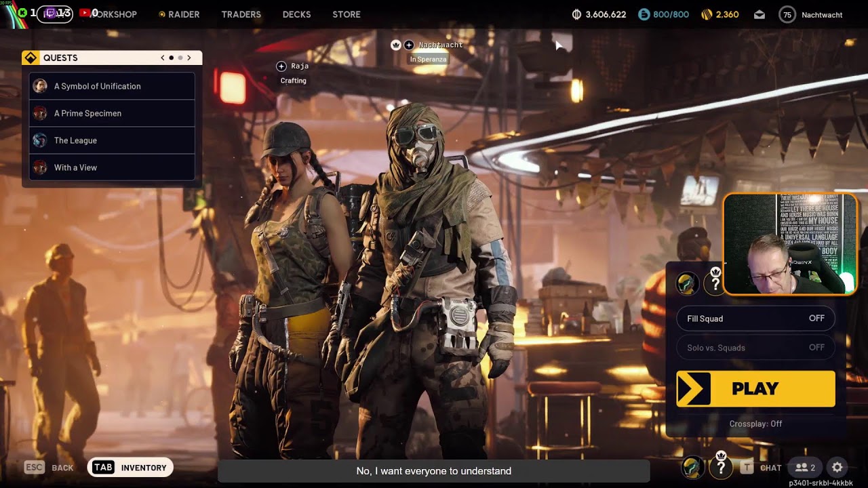The width and height of the screenshot is (868, 488).
Task: Toggle the Crossplay: Off setting
Action: (755, 424)
